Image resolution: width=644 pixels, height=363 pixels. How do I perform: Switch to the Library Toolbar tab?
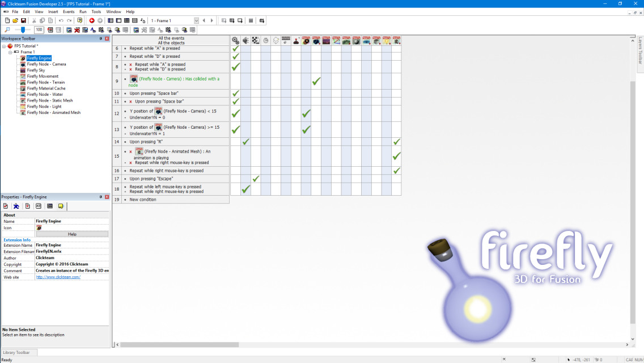[18, 352]
